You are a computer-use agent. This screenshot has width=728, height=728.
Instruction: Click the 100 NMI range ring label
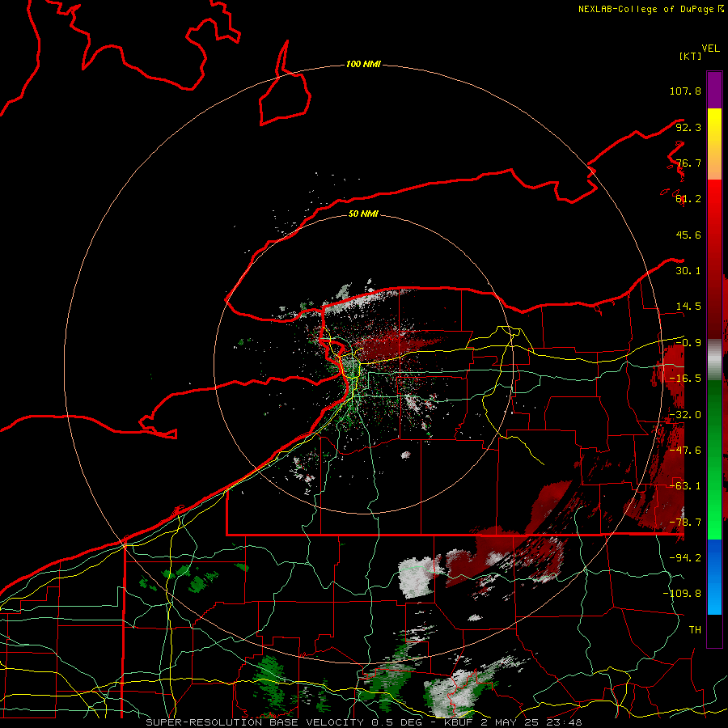click(x=363, y=64)
